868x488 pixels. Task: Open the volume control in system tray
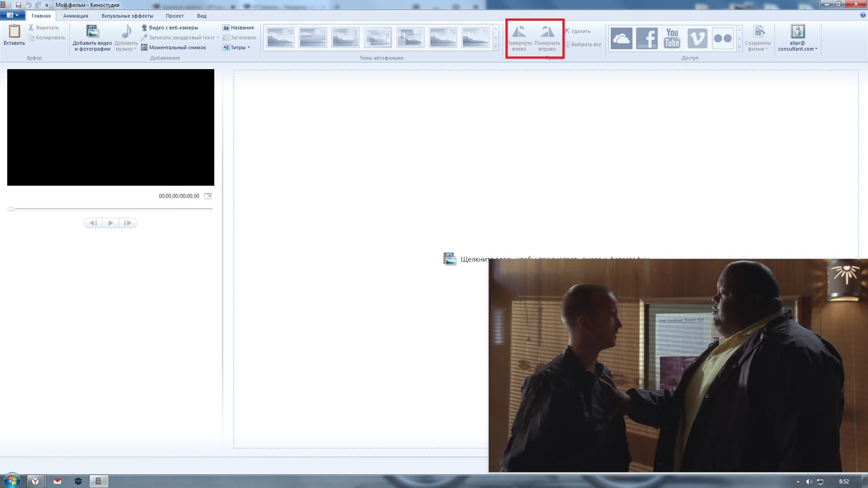point(809,482)
